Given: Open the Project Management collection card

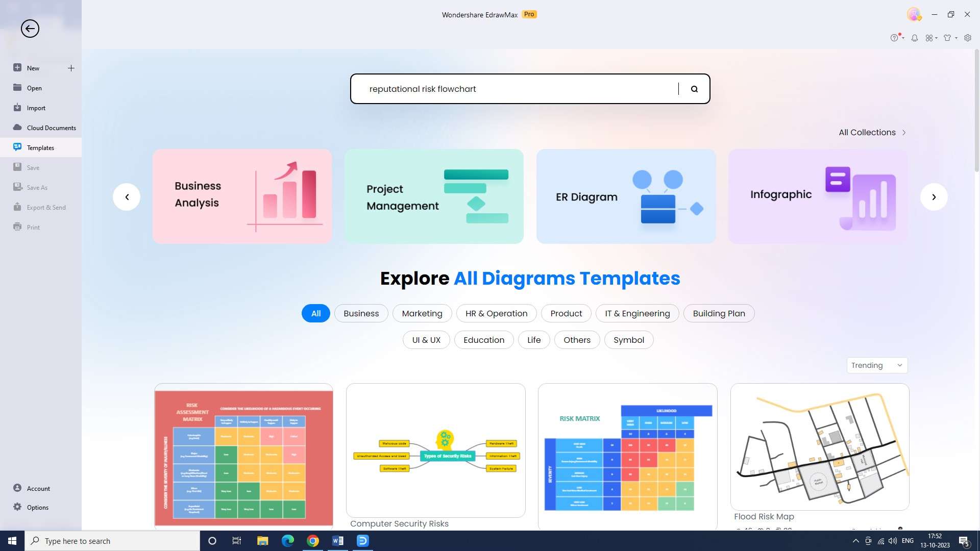Looking at the screenshot, I should [x=434, y=196].
